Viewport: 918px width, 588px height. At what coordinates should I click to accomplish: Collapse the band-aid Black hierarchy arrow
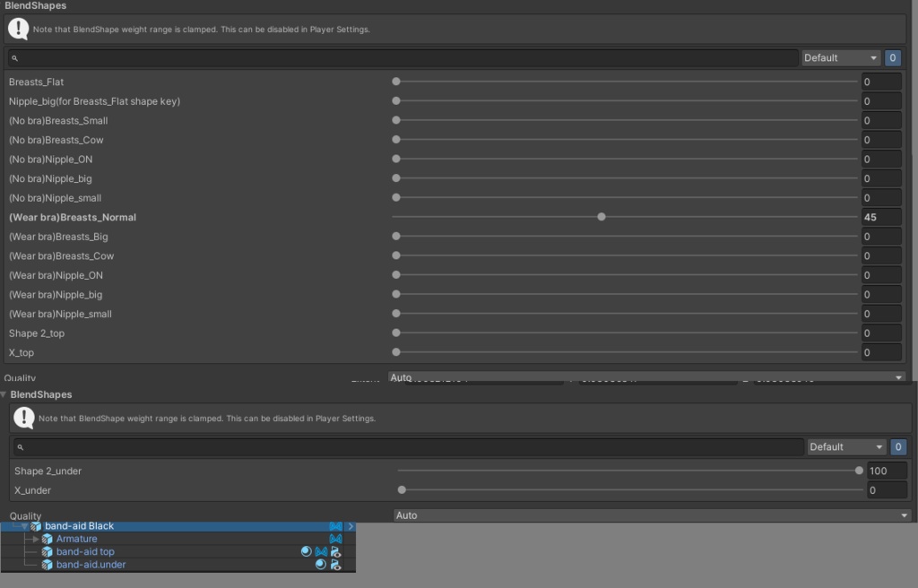[x=24, y=526]
